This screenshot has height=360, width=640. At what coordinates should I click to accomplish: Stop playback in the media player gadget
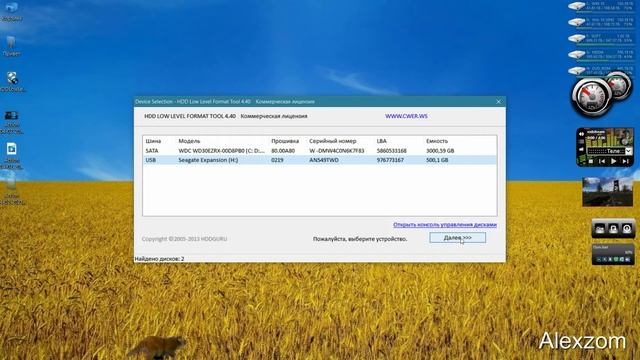coord(591,161)
